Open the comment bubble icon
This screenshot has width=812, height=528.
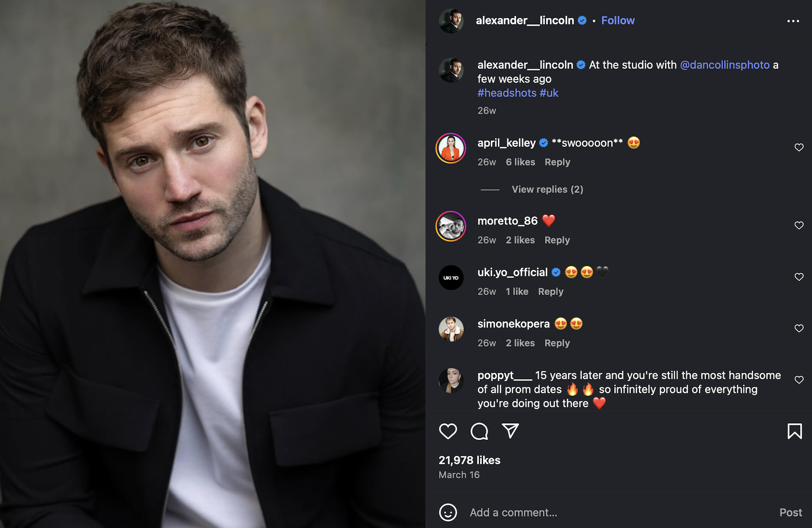479,431
